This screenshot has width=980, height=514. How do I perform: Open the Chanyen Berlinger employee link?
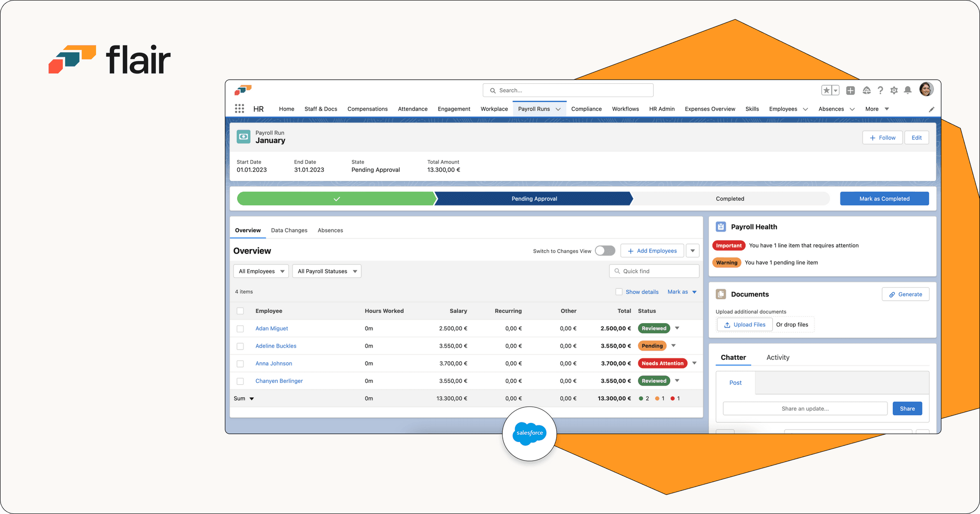(x=279, y=381)
